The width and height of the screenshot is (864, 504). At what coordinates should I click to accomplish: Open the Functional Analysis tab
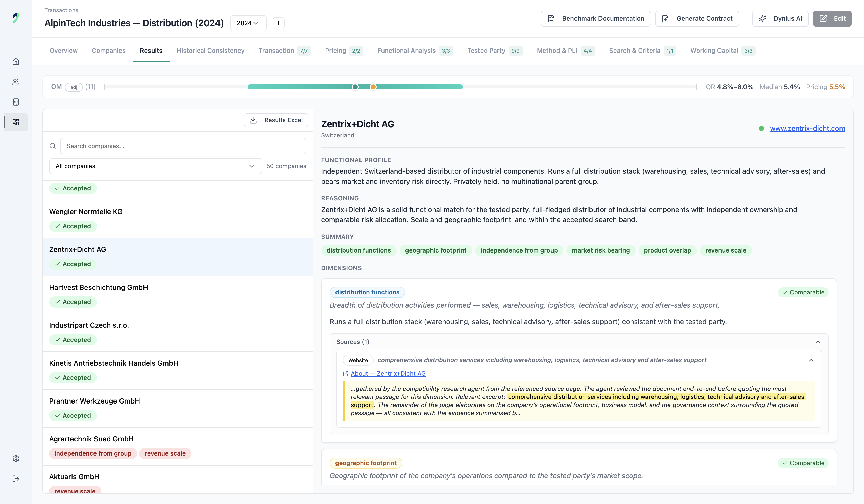(x=415, y=51)
